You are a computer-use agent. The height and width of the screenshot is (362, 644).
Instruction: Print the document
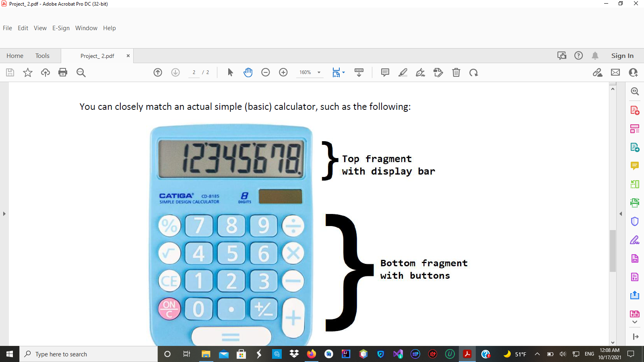click(63, 72)
